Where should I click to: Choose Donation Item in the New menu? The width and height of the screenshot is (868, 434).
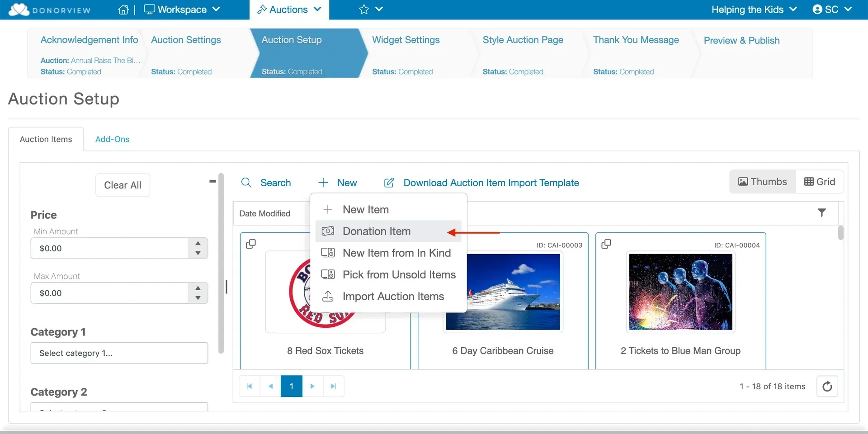tap(388, 231)
